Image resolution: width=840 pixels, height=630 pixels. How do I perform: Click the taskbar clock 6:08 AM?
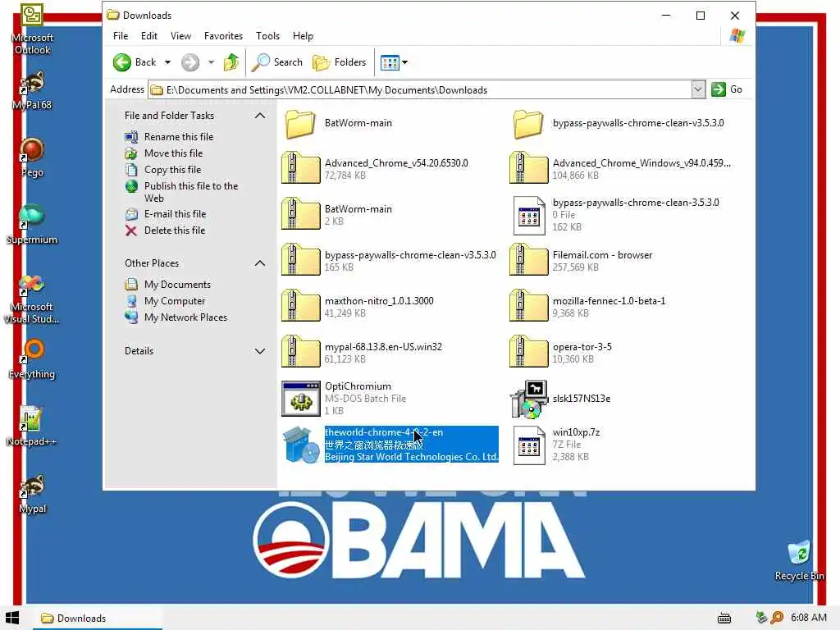[x=808, y=618]
